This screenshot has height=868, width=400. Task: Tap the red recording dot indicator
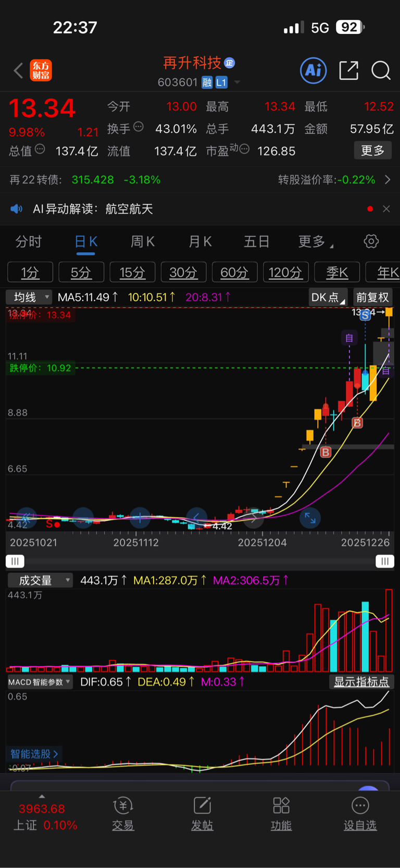370,209
